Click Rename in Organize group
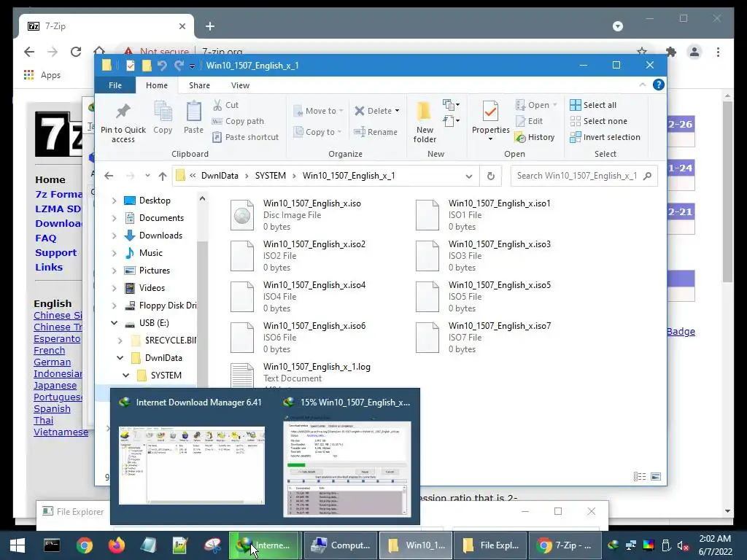 point(376,132)
